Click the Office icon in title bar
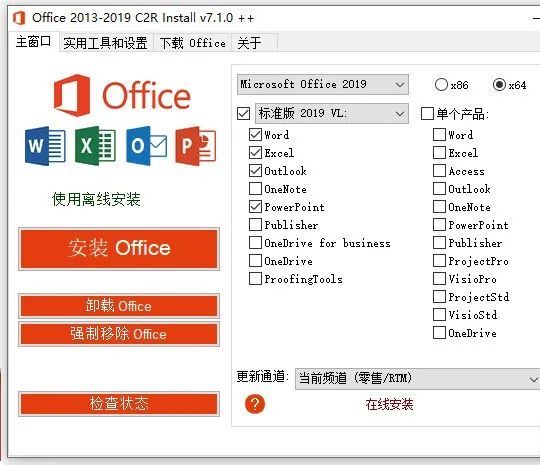The width and height of the screenshot is (540, 465). [19, 18]
